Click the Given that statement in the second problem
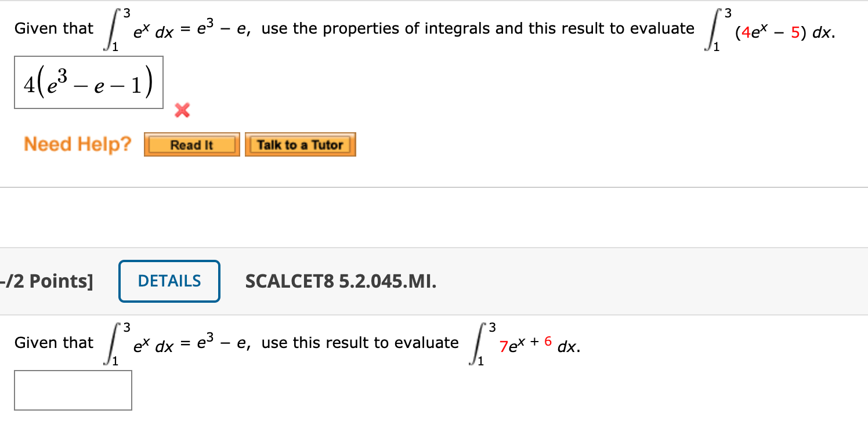The width and height of the screenshot is (868, 428). (x=53, y=342)
